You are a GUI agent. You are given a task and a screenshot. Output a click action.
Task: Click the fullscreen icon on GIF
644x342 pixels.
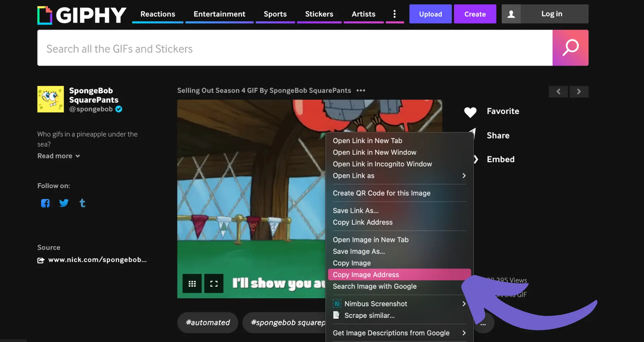214,284
